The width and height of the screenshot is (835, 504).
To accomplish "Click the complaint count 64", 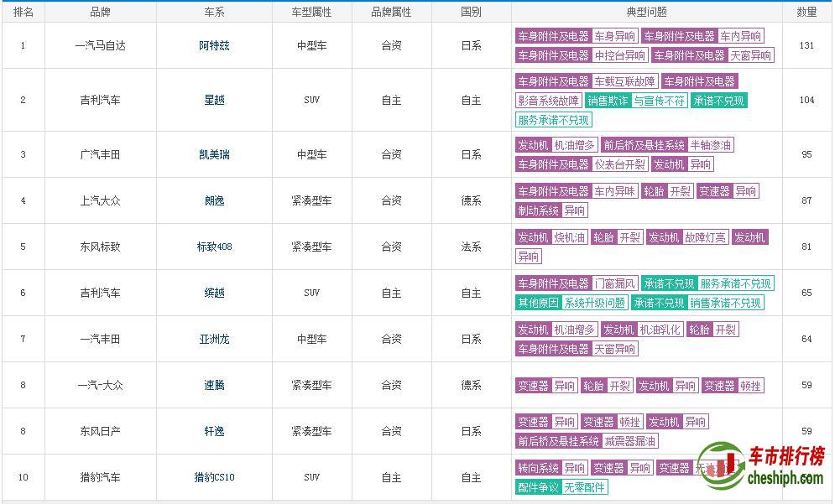I will pyautogui.click(x=806, y=339).
